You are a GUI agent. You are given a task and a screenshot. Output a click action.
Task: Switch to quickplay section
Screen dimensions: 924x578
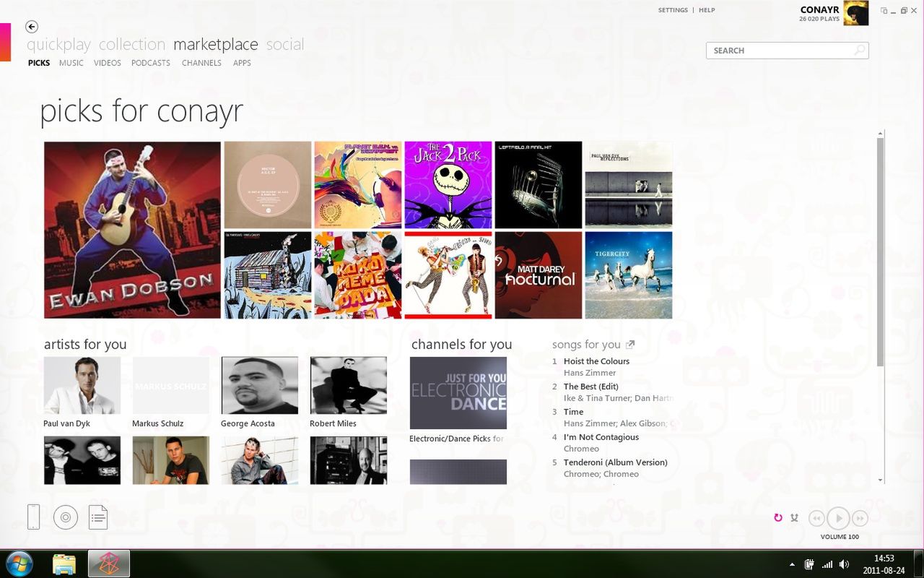pyautogui.click(x=58, y=45)
